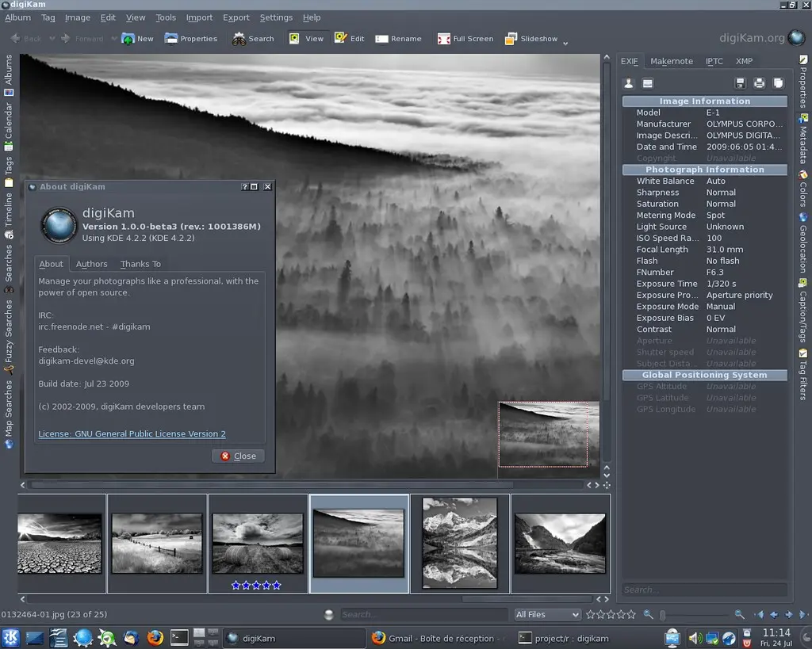The image size is (812, 649).
Task: Open Firefox from the taskbar
Action: point(155,637)
